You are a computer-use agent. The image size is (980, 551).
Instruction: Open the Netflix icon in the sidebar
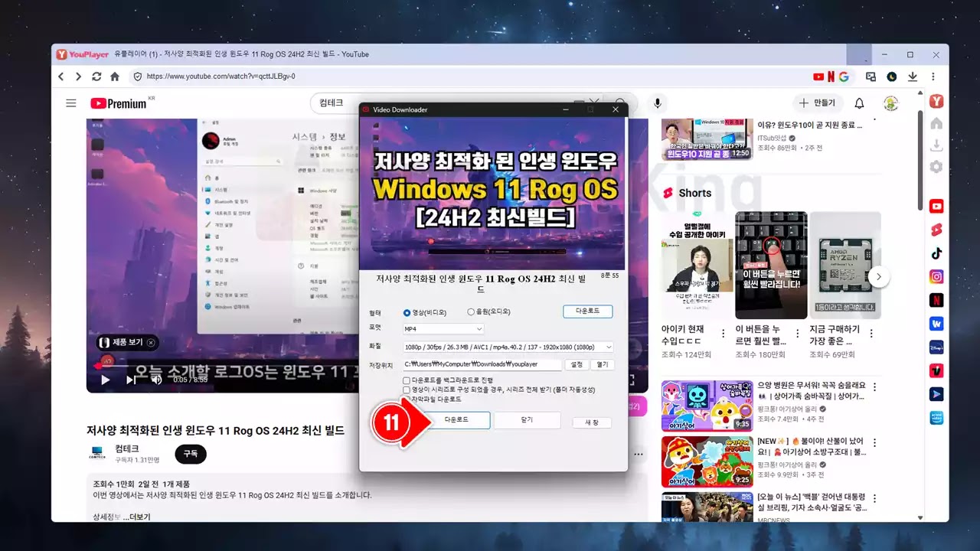point(936,300)
